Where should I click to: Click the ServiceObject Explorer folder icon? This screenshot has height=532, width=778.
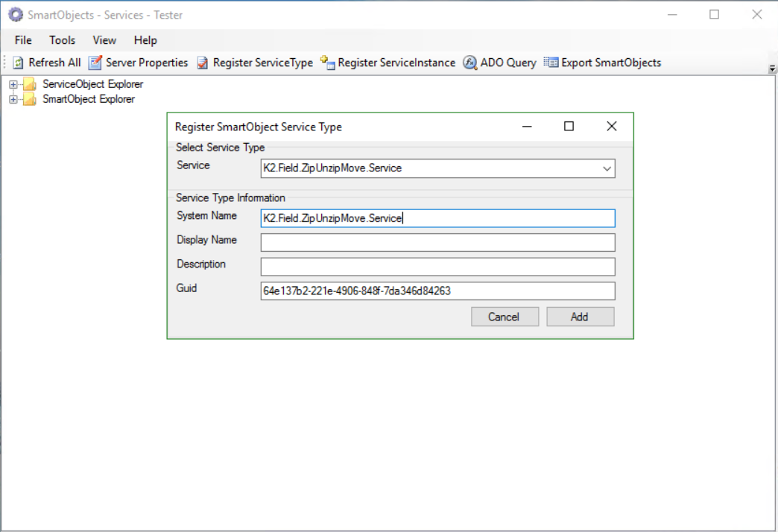coord(30,84)
